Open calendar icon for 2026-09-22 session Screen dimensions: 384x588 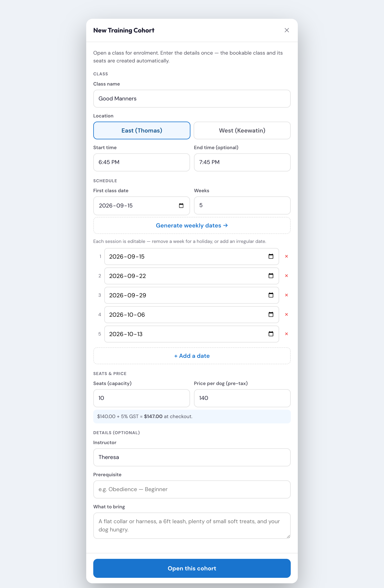pyautogui.click(x=271, y=276)
